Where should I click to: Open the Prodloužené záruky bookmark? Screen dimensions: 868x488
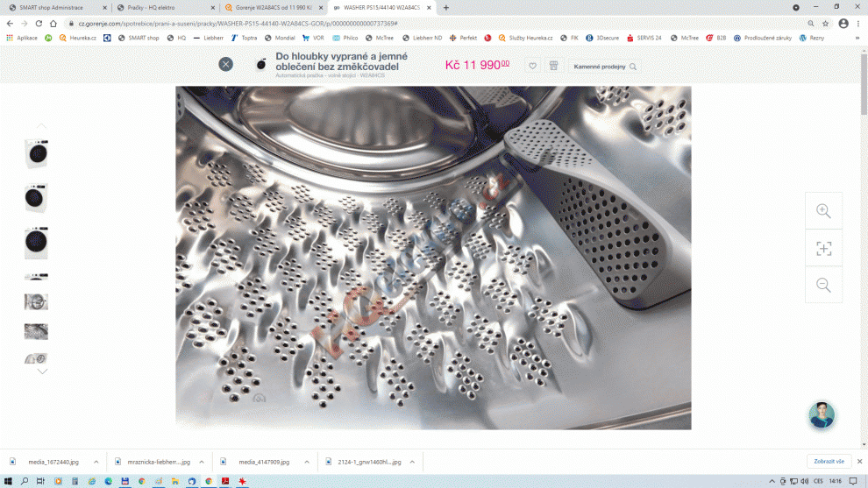tap(762, 39)
